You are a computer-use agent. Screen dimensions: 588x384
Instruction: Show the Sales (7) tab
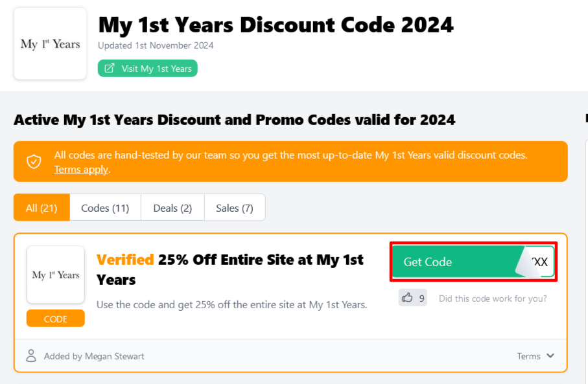(235, 208)
